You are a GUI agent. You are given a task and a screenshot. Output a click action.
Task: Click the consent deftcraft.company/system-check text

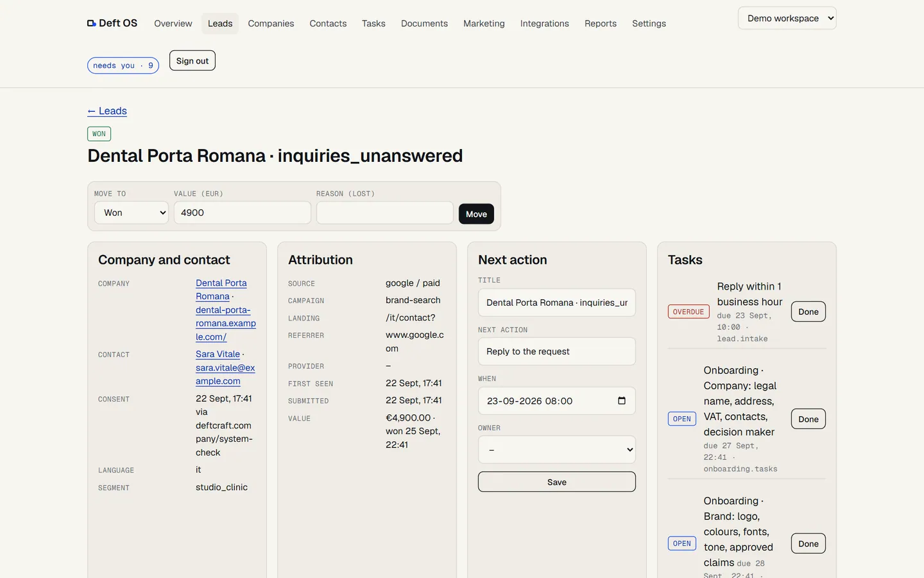(224, 439)
